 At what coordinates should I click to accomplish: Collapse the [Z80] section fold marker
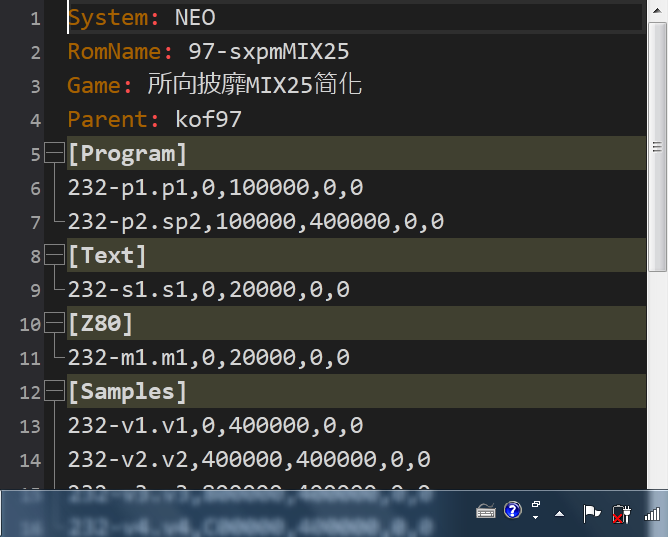pyautogui.click(x=53, y=324)
